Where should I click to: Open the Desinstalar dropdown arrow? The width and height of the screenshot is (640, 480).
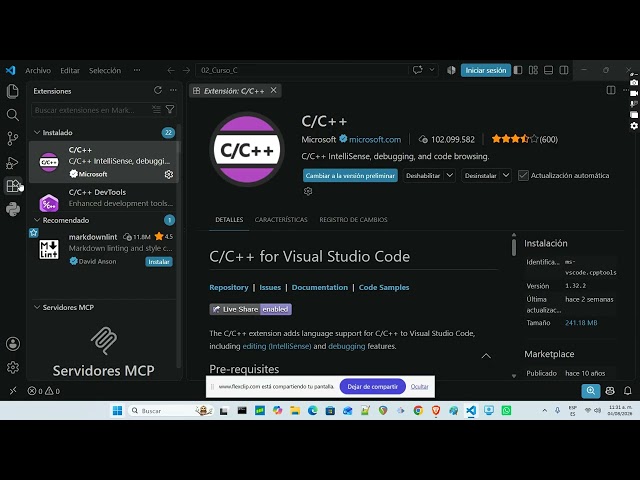coord(506,176)
